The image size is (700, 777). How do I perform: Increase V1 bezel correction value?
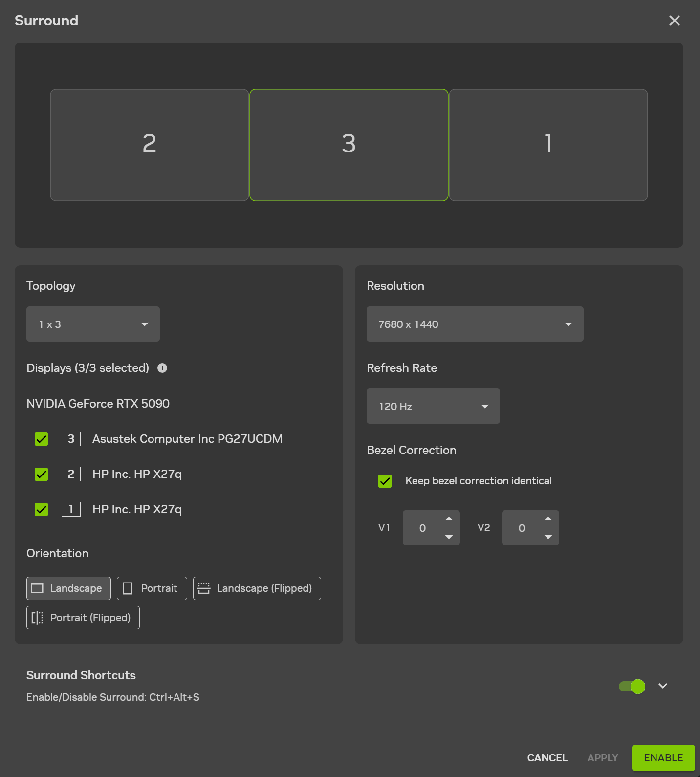pyautogui.click(x=449, y=519)
